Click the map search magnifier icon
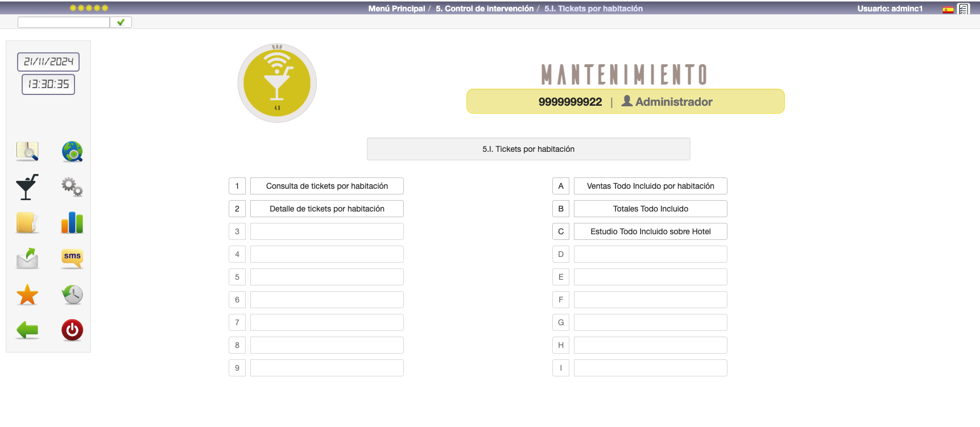The image size is (980, 427). [27, 152]
